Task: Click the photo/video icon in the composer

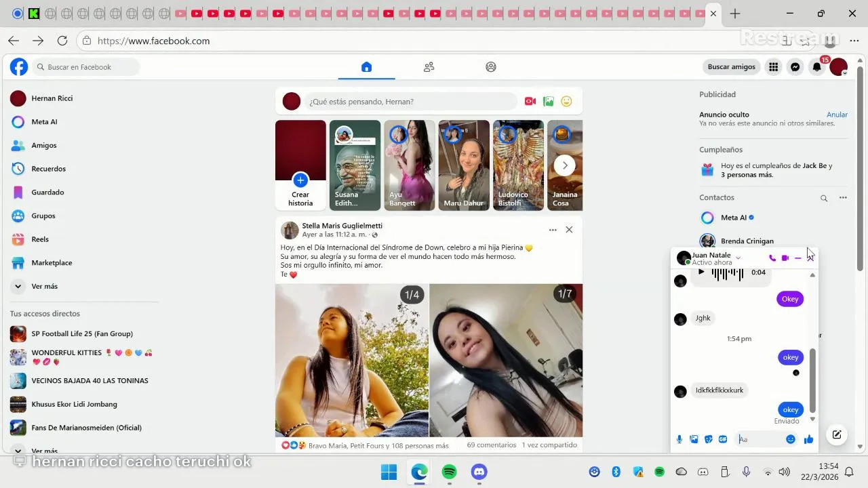Action: tap(549, 102)
